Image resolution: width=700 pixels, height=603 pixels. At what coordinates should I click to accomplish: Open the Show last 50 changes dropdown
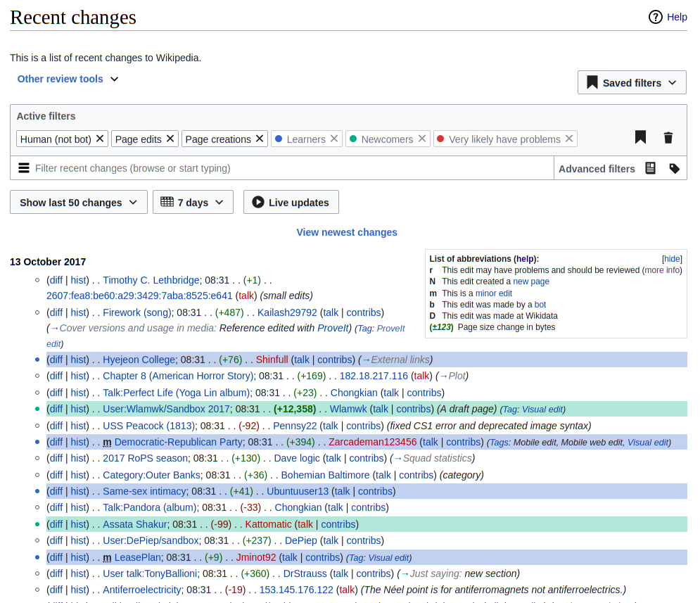[x=79, y=202]
